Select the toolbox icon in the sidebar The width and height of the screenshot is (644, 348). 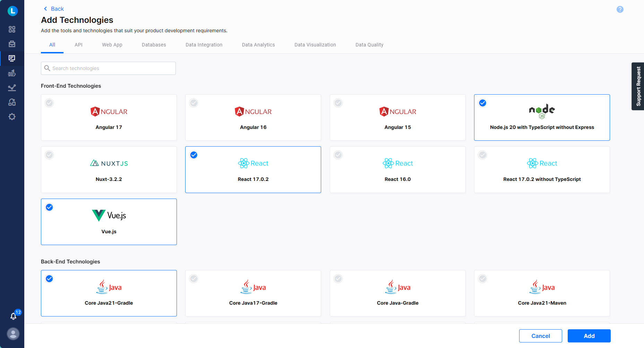12,44
